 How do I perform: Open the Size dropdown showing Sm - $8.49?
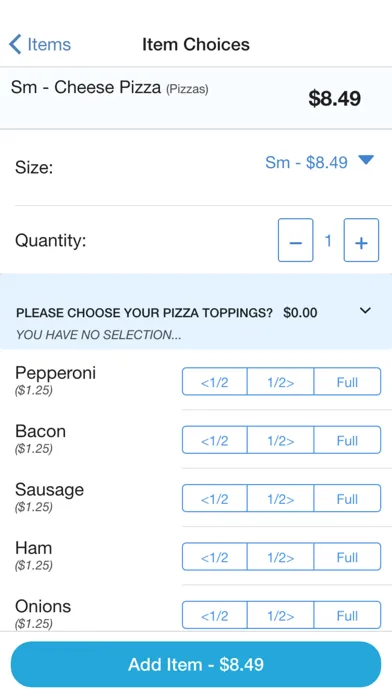pyautogui.click(x=320, y=162)
